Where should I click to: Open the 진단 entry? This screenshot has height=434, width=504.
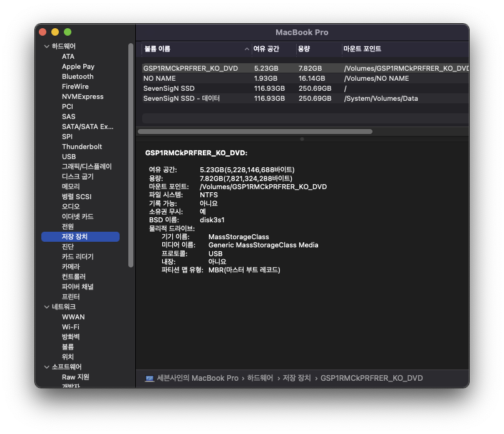pyautogui.click(x=68, y=247)
